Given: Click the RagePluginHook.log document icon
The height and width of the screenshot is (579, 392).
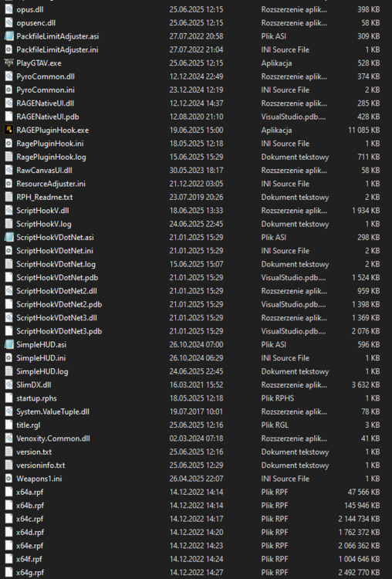Looking at the screenshot, I should (x=8, y=157).
